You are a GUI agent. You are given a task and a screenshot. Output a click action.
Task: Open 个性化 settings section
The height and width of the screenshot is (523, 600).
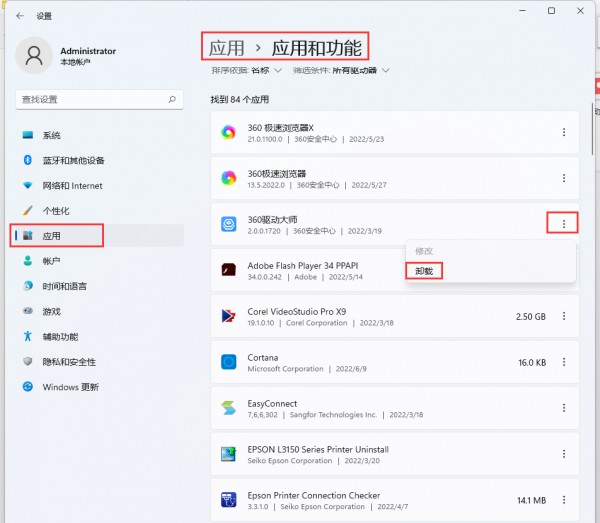point(99,211)
